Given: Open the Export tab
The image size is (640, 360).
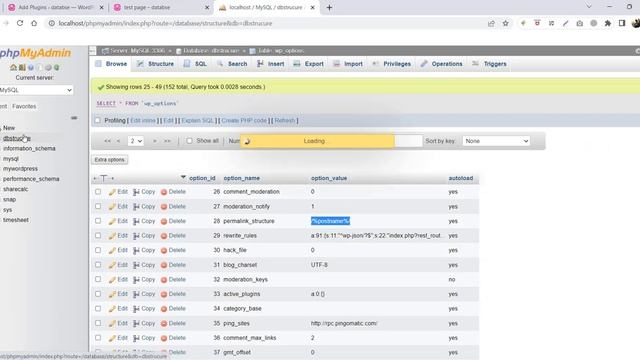Looking at the screenshot, I should point(309,64).
